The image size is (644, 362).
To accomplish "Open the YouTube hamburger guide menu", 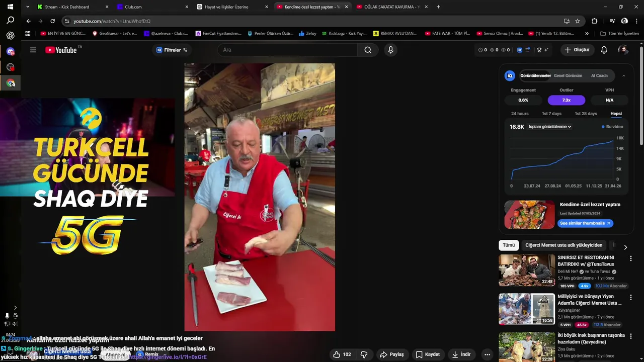I will 33,50.
